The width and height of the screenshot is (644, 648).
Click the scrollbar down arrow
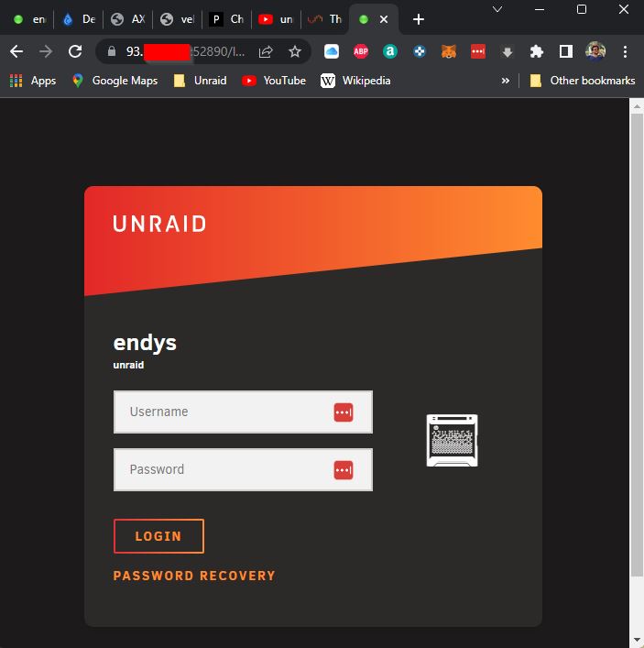tap(637, 642)
